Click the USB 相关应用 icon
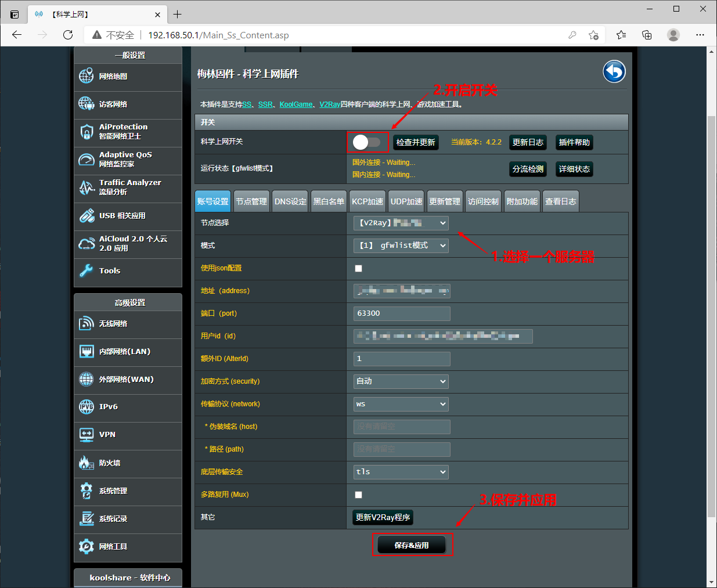 87,216
